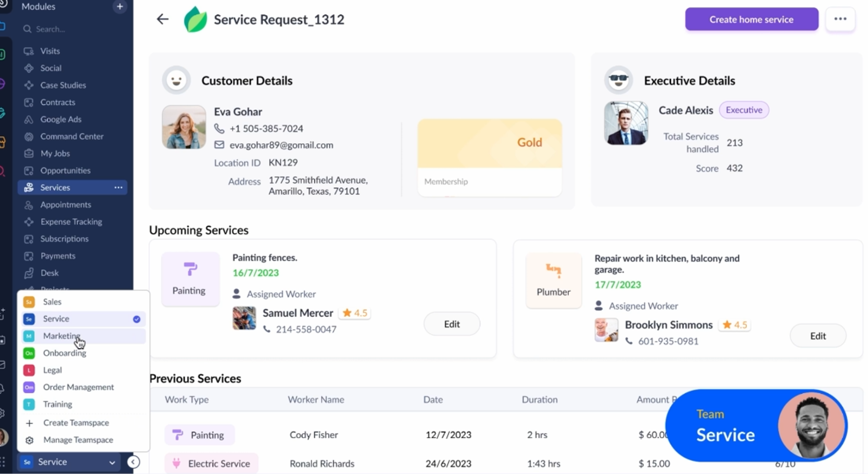Click the green leaf logo
The image size is (868, 474).
pos(195,20)
